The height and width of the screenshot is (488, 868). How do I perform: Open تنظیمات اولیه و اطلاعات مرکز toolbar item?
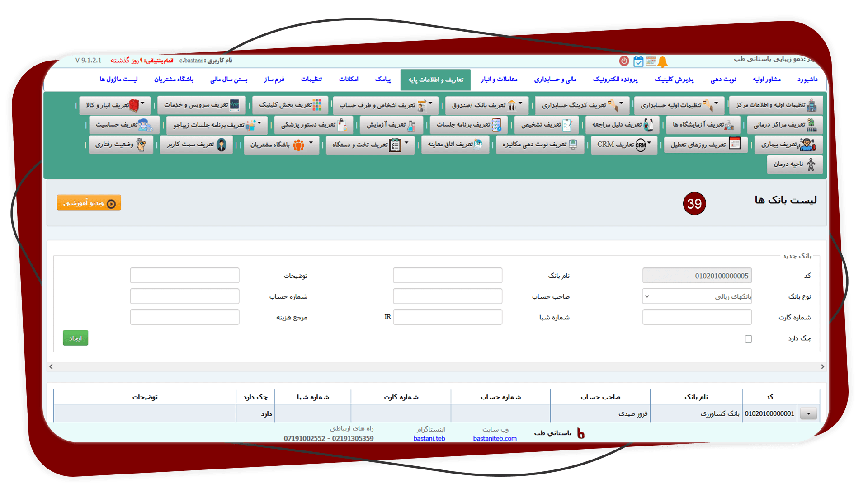[776, 105]
